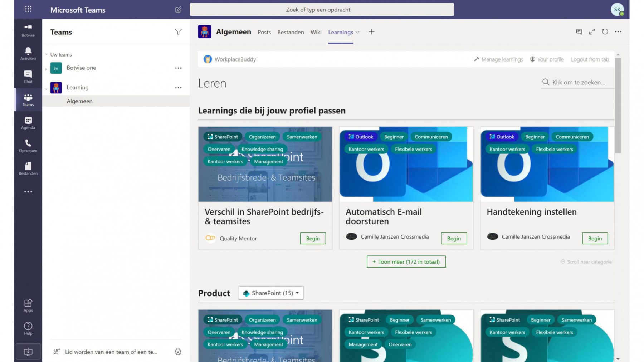Open Automatisch E-mail doorsturen thumbnail

[x=406, y=164]
